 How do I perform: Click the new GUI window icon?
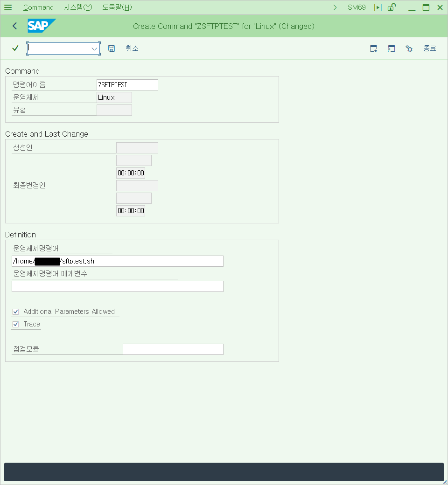pos(374,48)
